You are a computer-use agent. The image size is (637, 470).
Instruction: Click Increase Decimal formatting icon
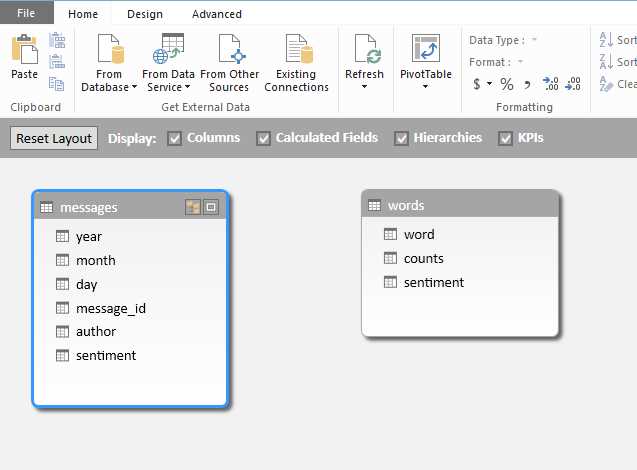(550, 84)
